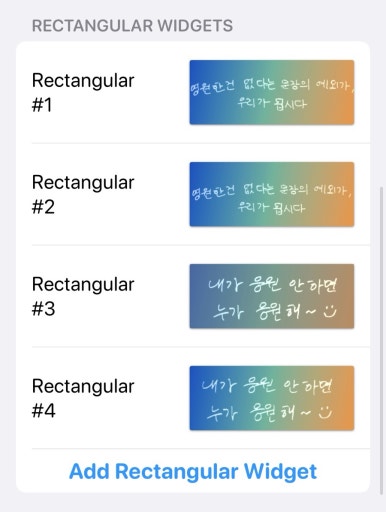Screen dimensions: 386x512
Task: Tap the "#2" number text
Action: click(x=43, y=207)
